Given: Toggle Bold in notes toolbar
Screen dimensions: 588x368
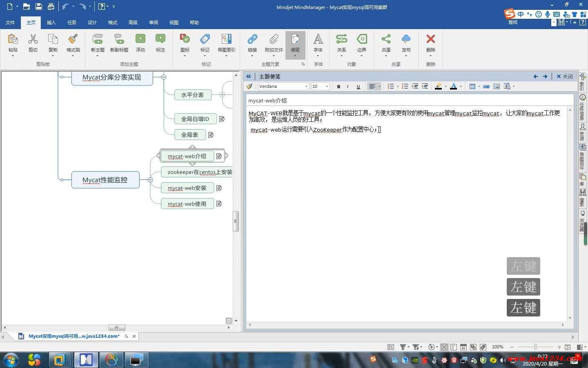Looking at the screenshot, I should (x=339, y=86).
